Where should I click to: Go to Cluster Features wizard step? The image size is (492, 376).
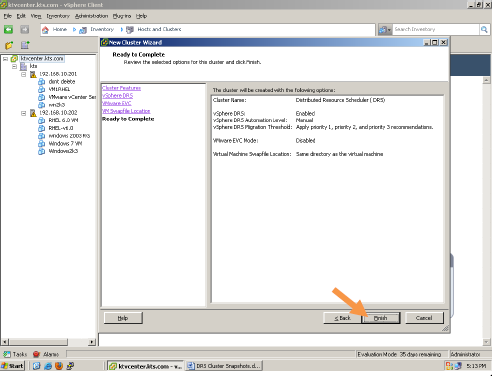tap(121, 88)
